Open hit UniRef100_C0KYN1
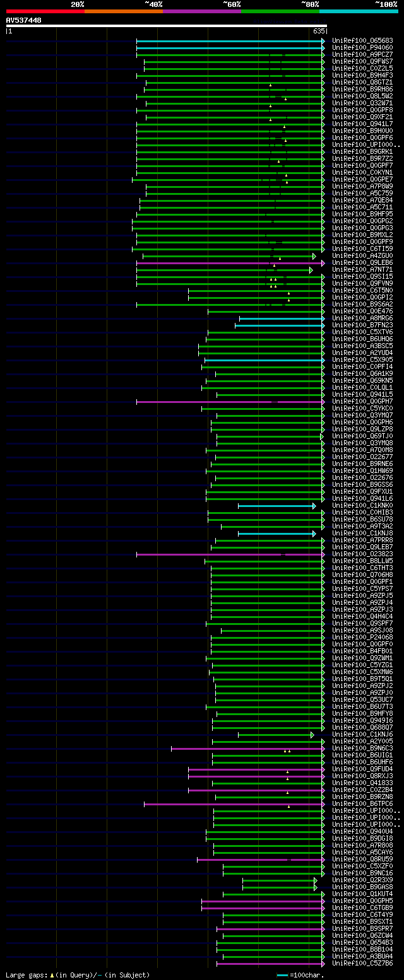Viewport: 404px width, 980px height. coord(362,172)
